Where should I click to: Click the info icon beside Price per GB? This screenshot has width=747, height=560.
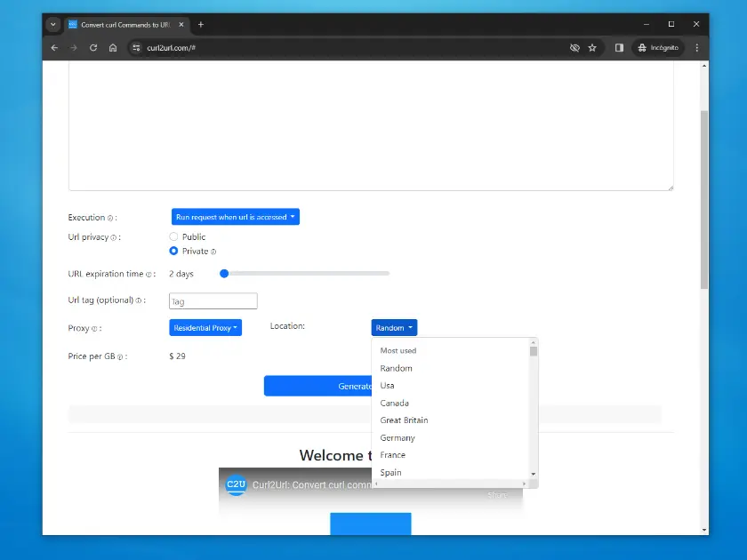118,356
